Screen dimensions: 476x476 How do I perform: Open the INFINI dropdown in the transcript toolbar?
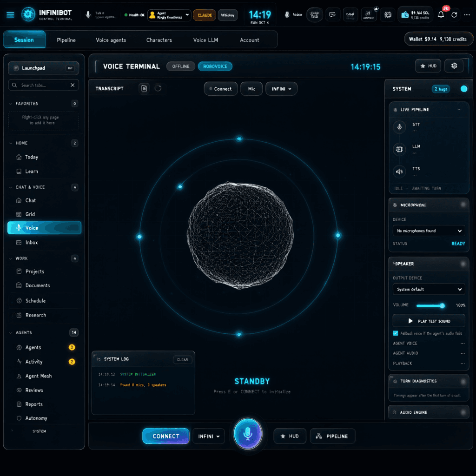(x=281, y=89)
